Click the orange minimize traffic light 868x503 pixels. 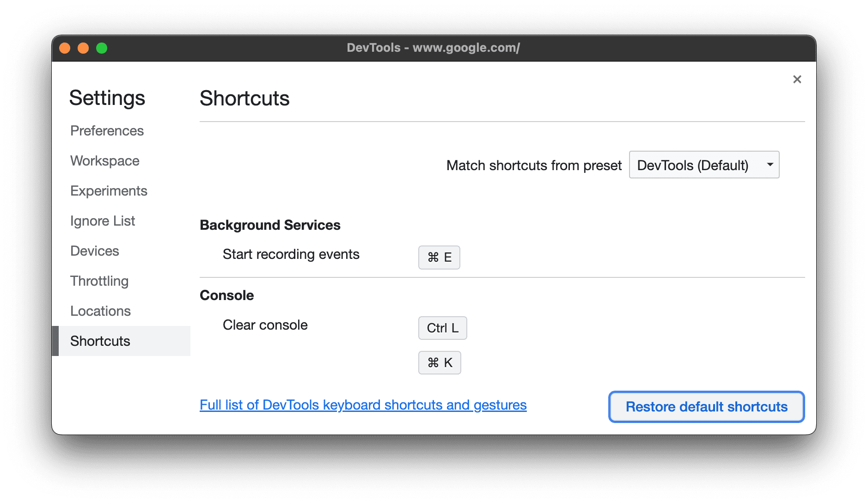pyautogui.click(x=83, y=48)
